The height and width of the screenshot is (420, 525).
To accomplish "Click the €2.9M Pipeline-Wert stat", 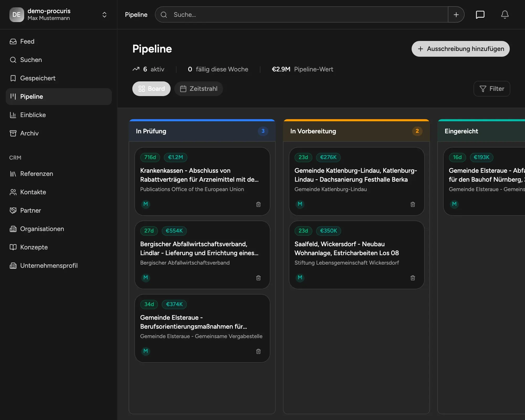I will pos(302,69).
